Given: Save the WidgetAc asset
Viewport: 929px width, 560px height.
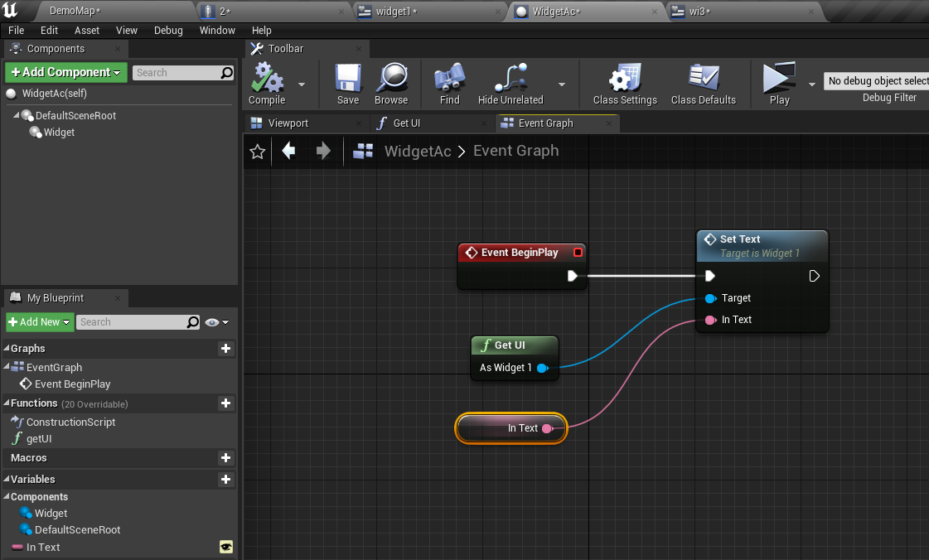Looking at the screenshot, I should pyautogui.click(x=347, y=81).
